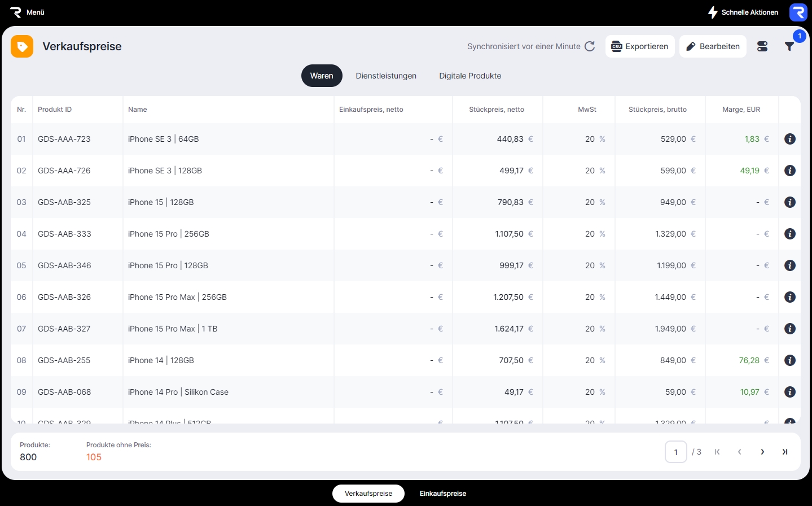Select the Waren tab
This screenshot has width=812, height=506.
click(322, 76)
